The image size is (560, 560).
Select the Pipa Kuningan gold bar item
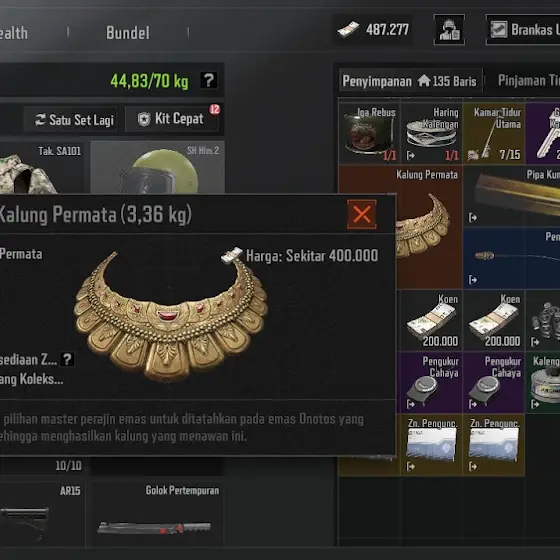512,196
